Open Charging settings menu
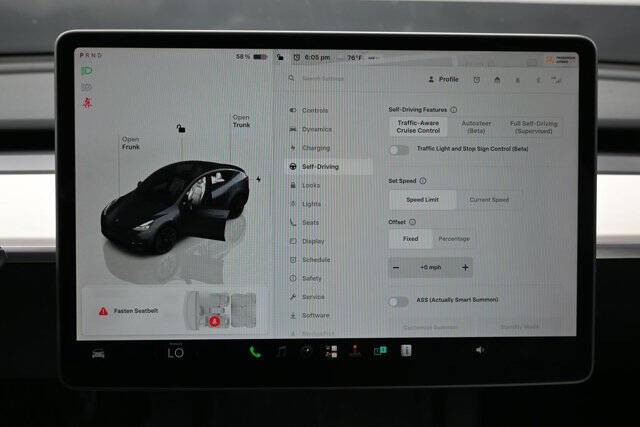The image size is (640, 427). pos(310,148)
